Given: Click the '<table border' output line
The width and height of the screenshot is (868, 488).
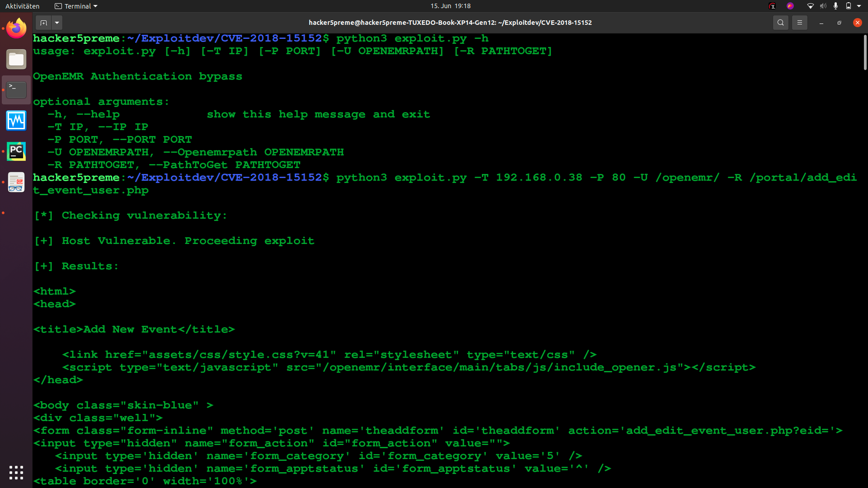Looking at the screenshot, I should pyautogui.click(x=145, y=481).
